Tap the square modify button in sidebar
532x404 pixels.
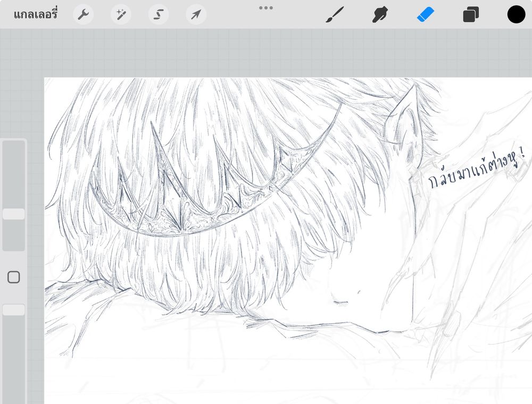tap(14, 277)
